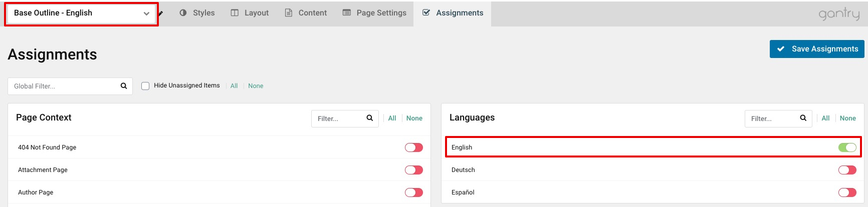Viewport: 868px width, 207px height.
Task: Go to the Page Settings tab
Action: [374, 13]
